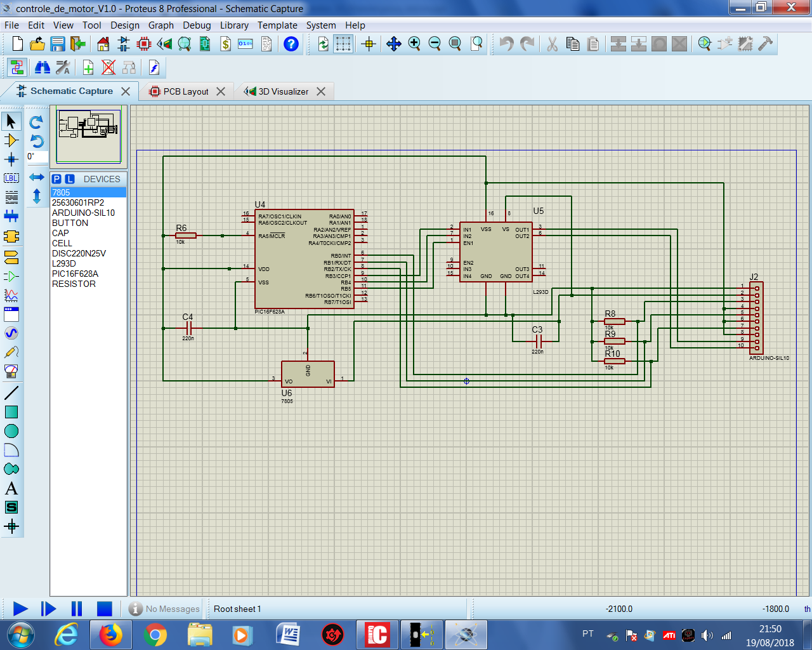Select the Generator Mode sine icon
This screenshot has height=650, width=812.
tap(11, 333)
